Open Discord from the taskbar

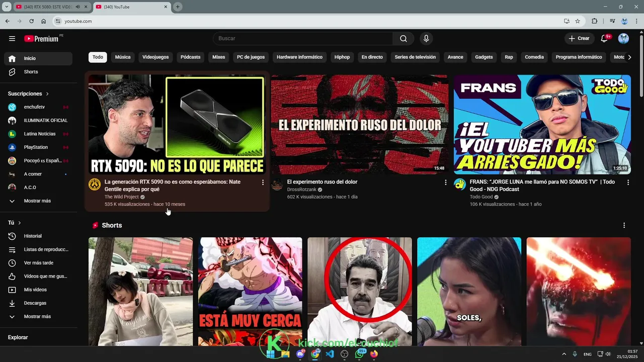pyautogui.click(x=300, y=354)
